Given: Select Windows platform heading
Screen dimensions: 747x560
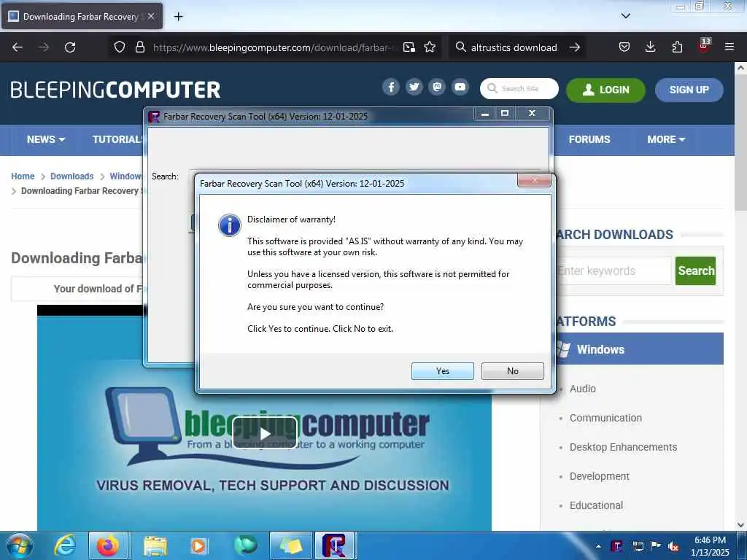Looking at the screenshot, I should (639, 349).
